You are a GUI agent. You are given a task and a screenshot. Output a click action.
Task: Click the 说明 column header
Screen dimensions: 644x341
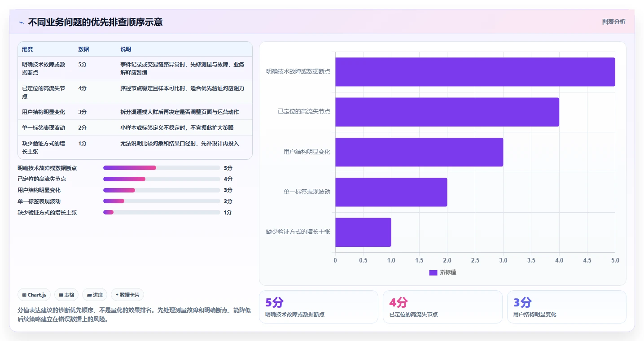click(x=126, y=49)
